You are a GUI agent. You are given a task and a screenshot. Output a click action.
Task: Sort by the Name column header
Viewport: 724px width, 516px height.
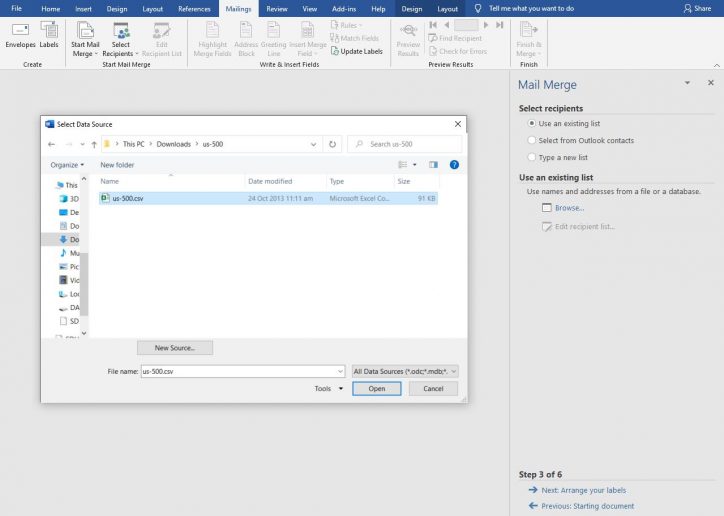171,181
